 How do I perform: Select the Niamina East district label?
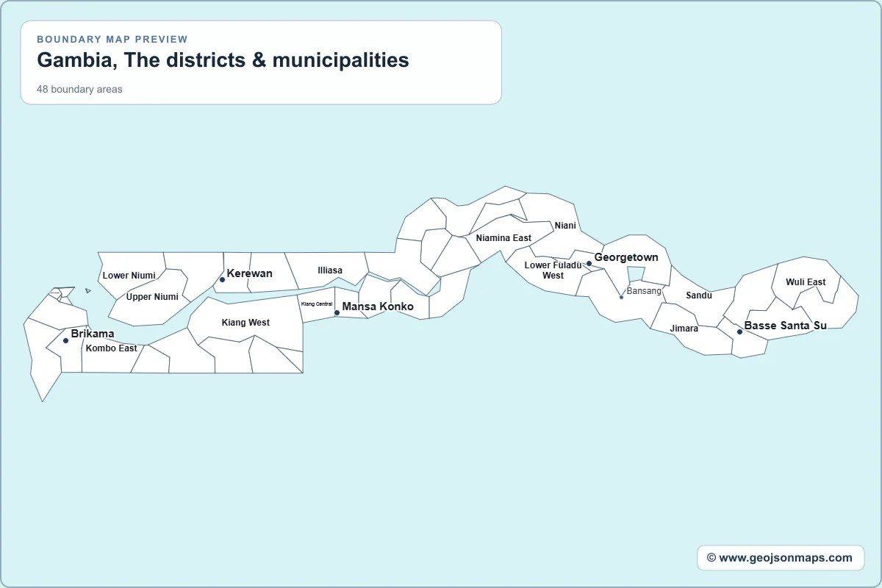(503, 238)
